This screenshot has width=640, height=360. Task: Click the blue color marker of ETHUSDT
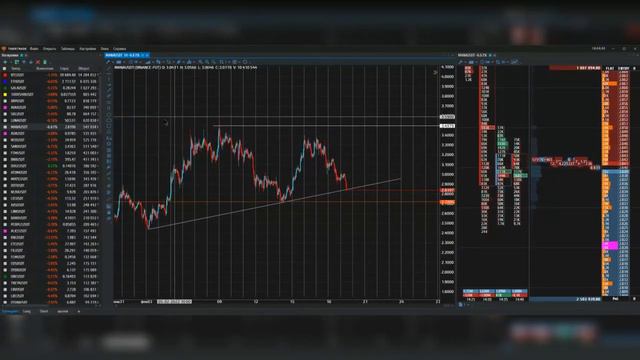point(5,82)
